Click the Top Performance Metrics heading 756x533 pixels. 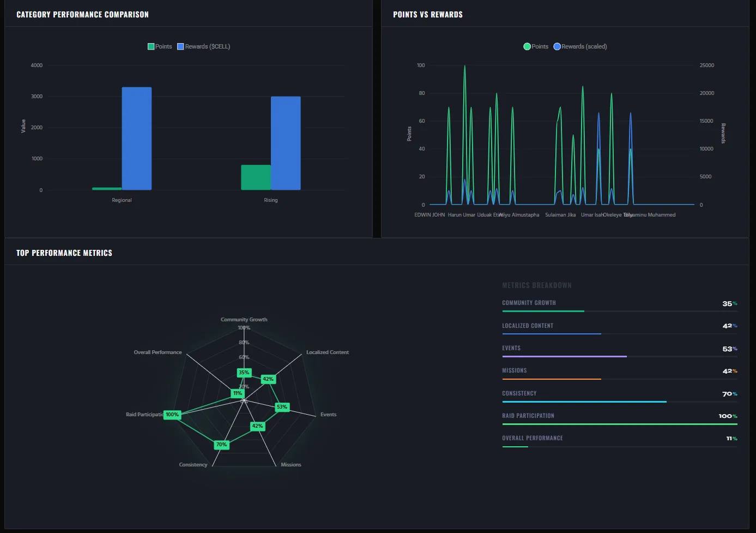[64, 253]
